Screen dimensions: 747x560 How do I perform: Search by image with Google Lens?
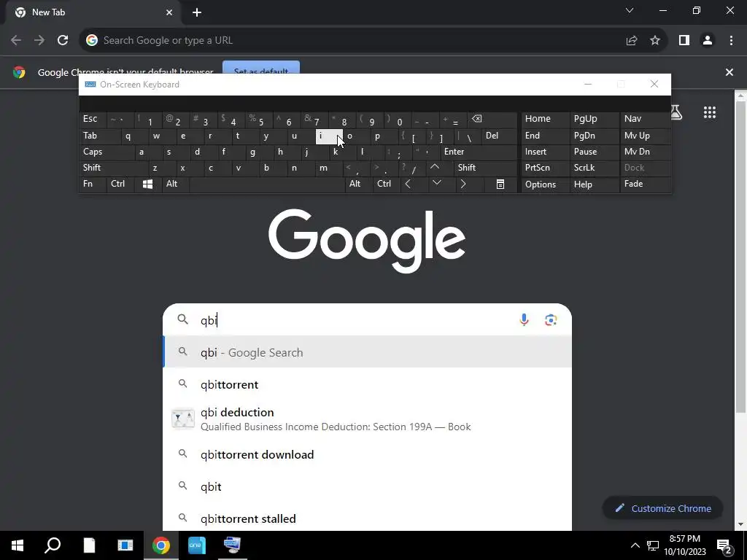click(x=551, y=320)
